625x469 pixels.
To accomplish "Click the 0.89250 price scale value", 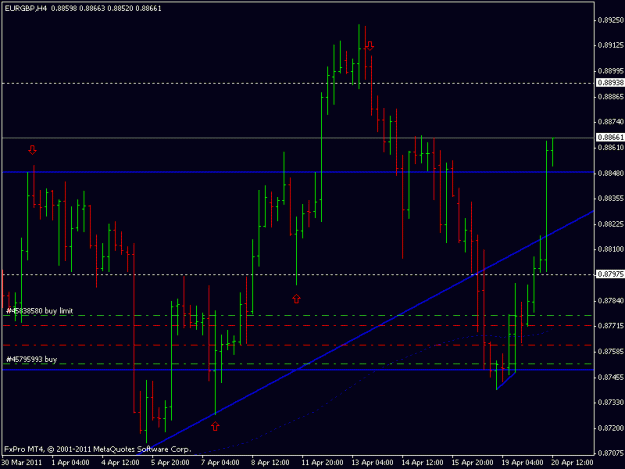I will tap(611, 20).
